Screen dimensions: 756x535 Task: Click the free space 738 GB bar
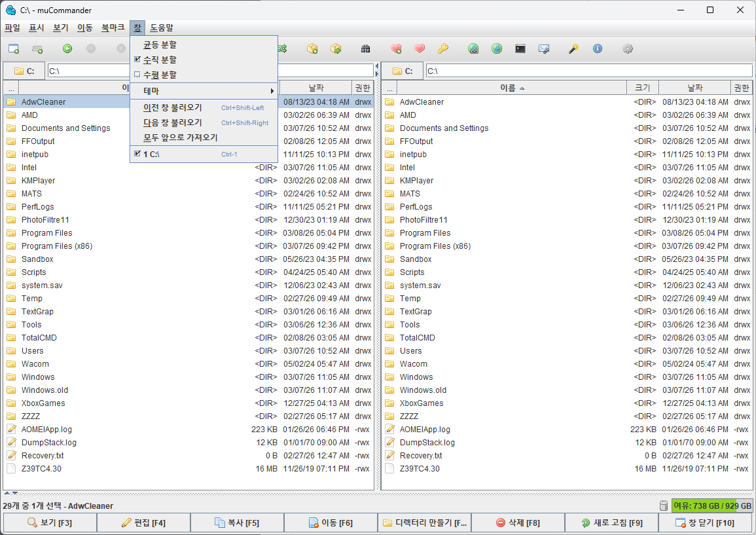click(711, 506)
